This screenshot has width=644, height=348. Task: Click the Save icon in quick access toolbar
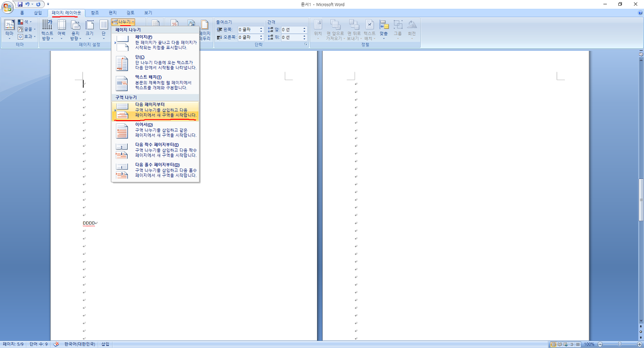coord(21,4)
